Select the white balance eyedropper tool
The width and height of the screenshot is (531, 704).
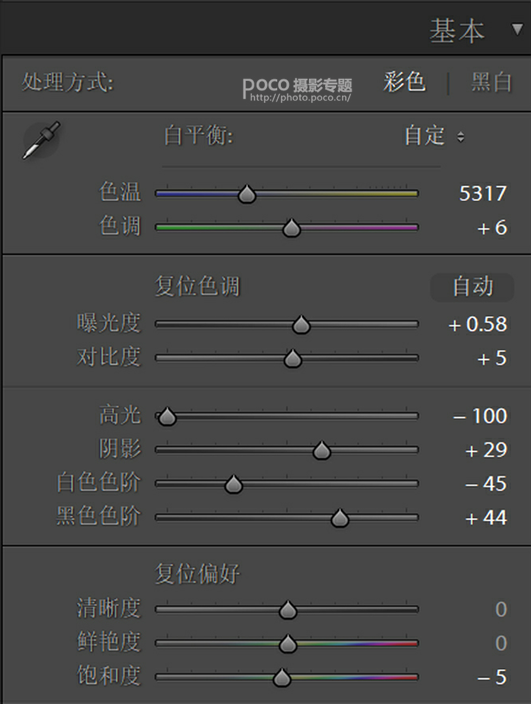41,140
